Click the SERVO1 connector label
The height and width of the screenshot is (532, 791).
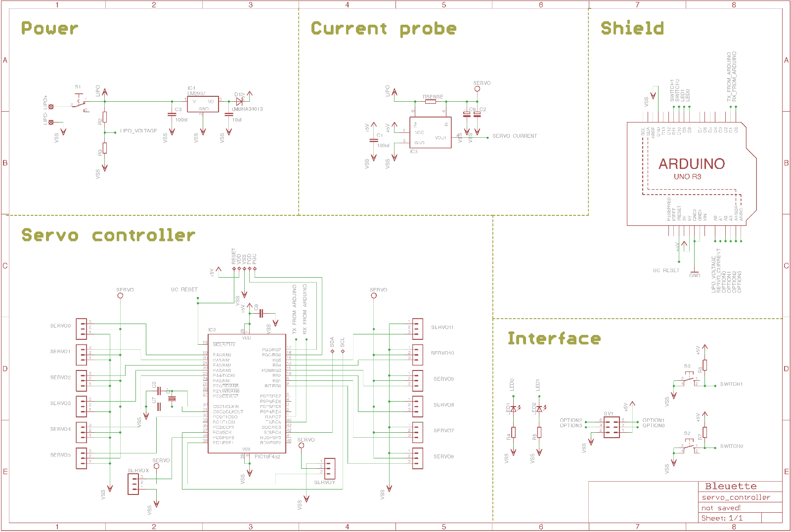point(60,351)
